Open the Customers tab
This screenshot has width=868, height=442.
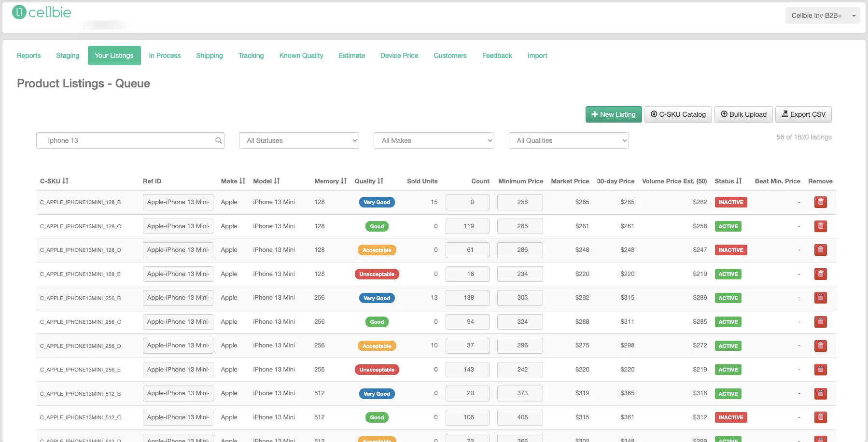pos(450,55)
